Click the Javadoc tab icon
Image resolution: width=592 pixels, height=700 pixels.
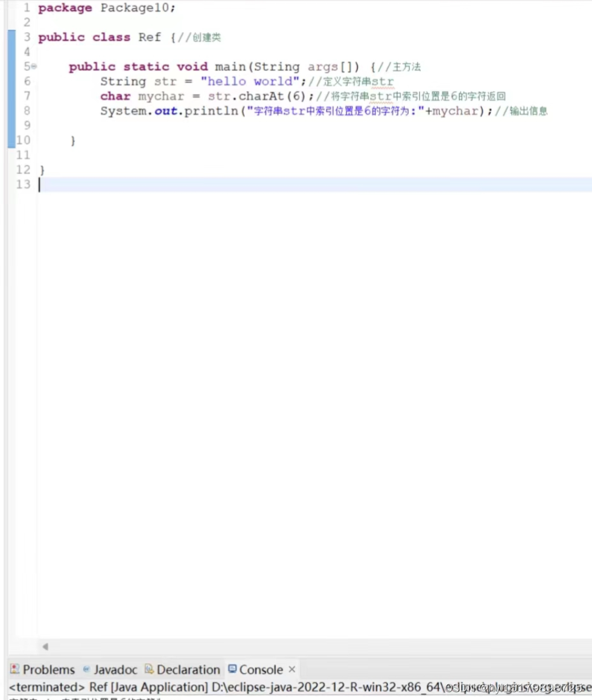[86, 669]
